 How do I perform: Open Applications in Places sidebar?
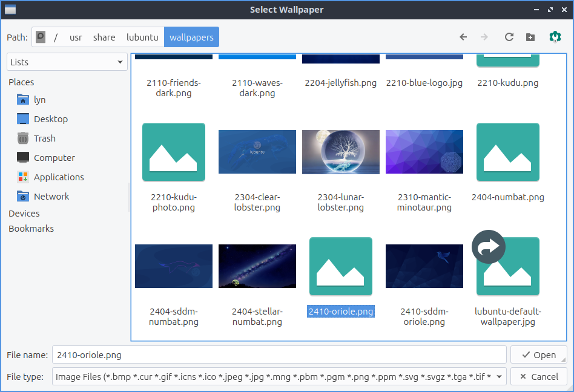click(x=58, y=177)
